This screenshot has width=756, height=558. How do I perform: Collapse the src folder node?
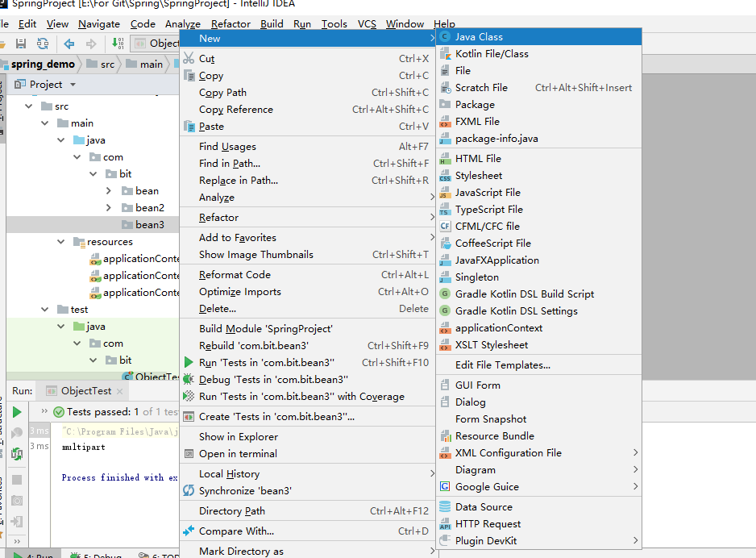(29, 106)
